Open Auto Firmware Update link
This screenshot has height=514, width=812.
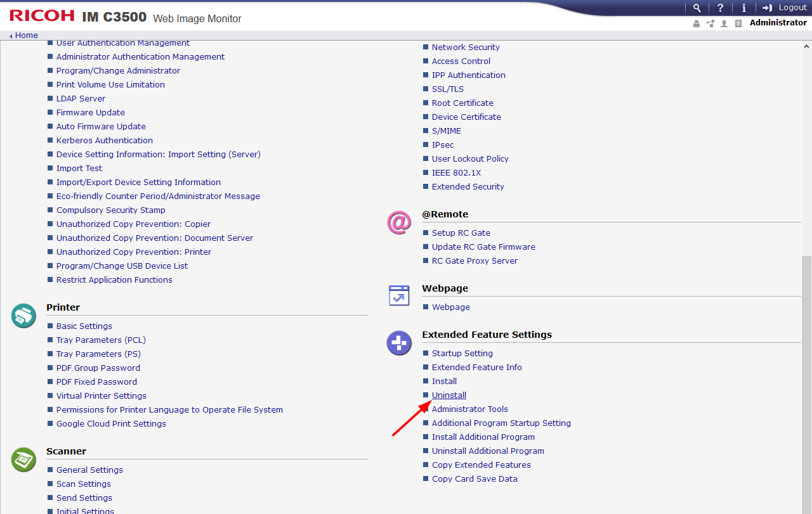(x=101, y=127)
